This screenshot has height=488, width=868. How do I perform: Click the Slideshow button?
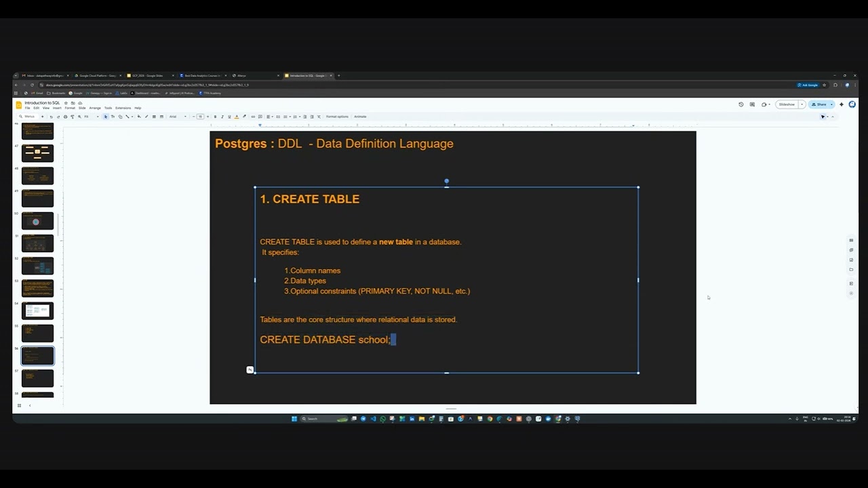pyautogui.click(x=787, y=104)
